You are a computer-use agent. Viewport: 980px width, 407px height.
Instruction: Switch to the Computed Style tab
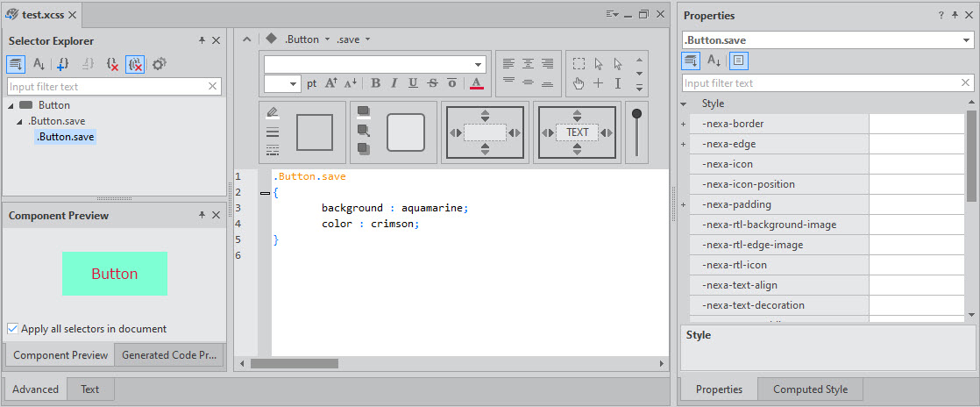[810, 389]
